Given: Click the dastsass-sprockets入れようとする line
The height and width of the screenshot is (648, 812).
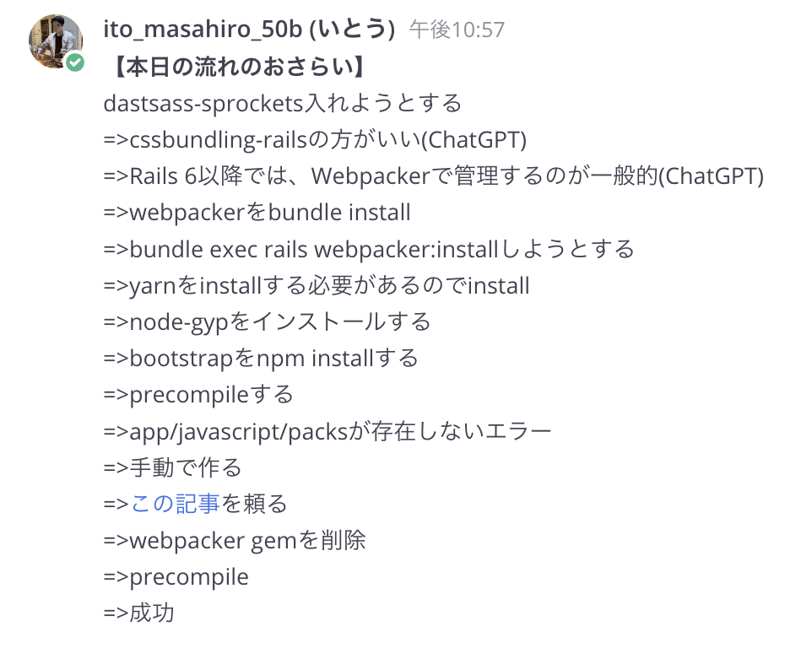Looking at the screenshot, I should tap(282, 104).
